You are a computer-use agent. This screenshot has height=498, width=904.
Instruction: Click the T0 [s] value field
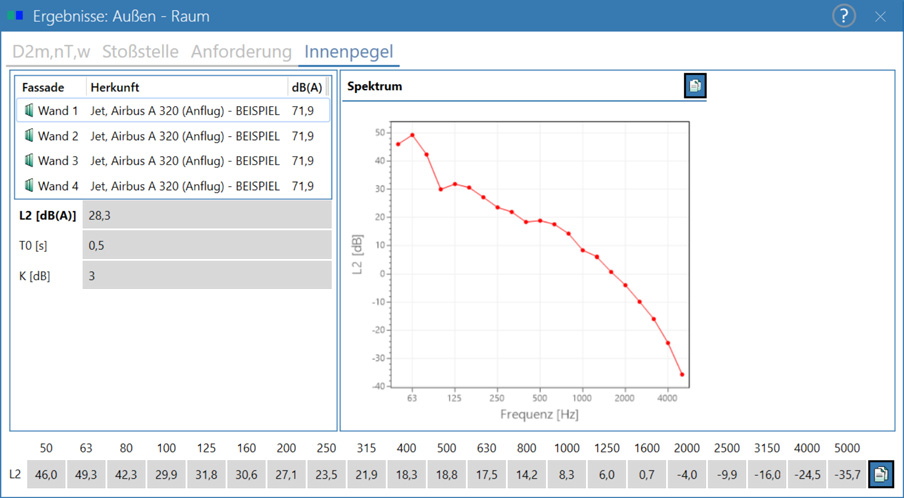pos(207,246)
